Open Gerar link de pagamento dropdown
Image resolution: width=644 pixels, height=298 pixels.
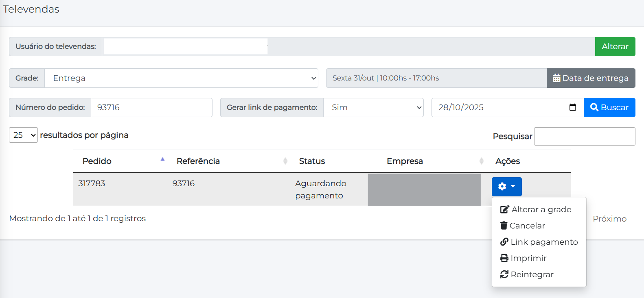(373, 107)
